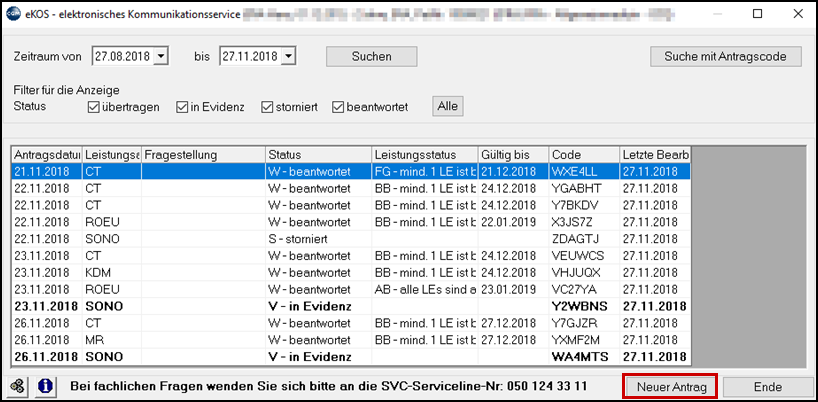Image resolution: width=818 pixels, height=402 pixels.
Task: Maximize the eKOS window
Action: (x=757, y=15)
